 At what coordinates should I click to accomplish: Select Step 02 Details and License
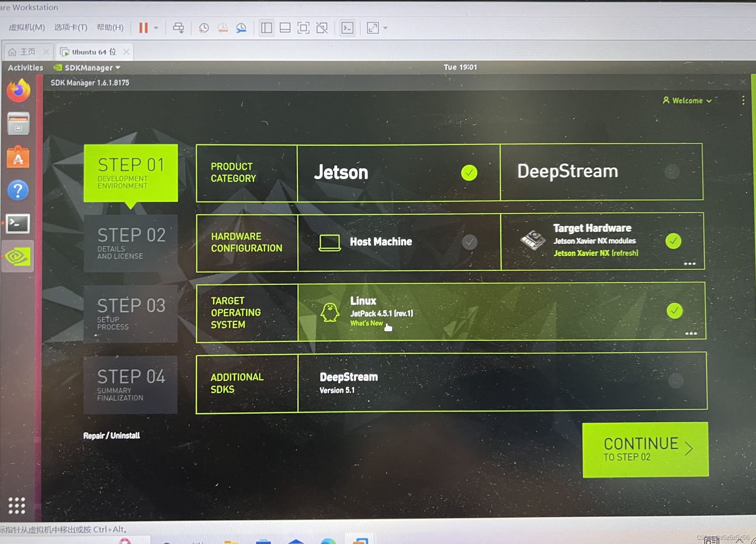coord(131,243)
